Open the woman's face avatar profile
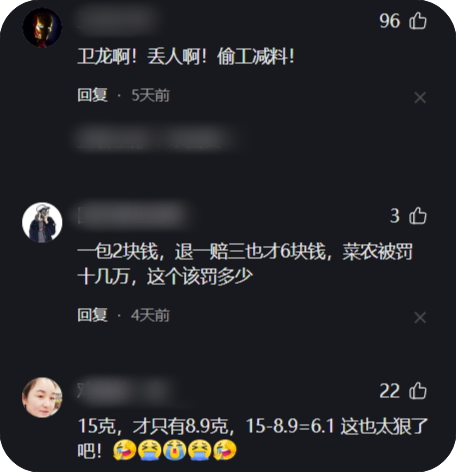Screen dimensions: 456x472 click(42, 397)
